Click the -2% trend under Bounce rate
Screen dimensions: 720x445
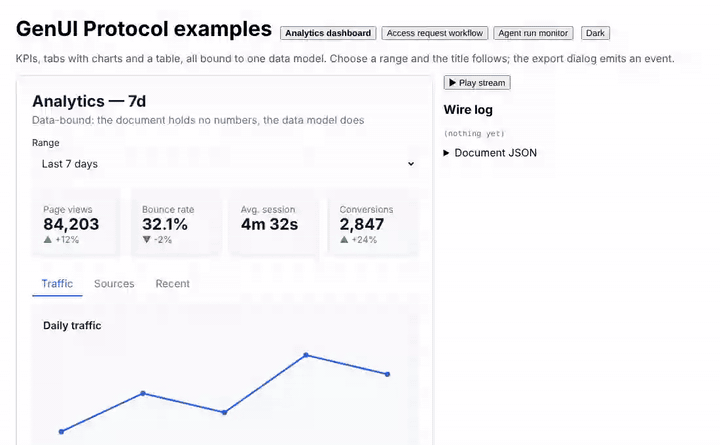(157, 240)
